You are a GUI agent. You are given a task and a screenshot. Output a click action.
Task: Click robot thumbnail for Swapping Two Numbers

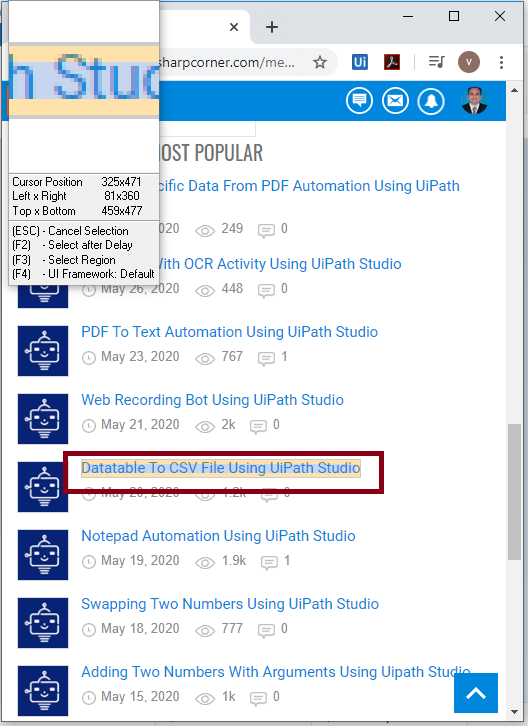43,623
